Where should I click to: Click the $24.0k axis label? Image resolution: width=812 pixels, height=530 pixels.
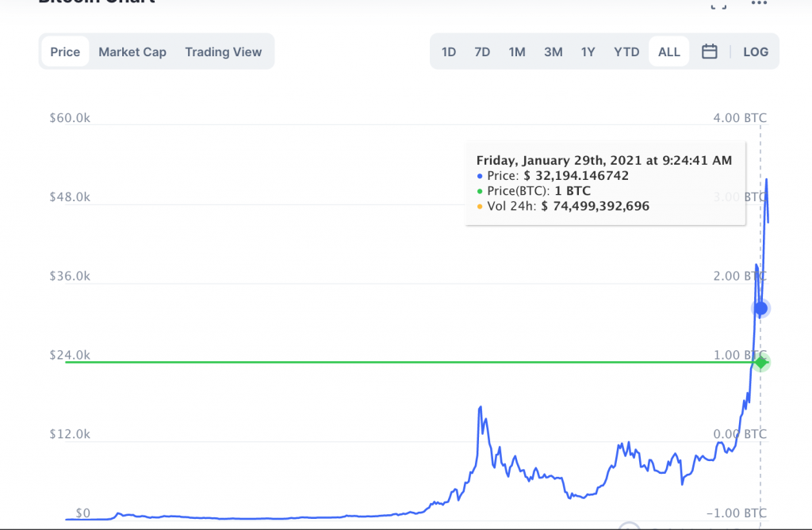coord(70,355)
